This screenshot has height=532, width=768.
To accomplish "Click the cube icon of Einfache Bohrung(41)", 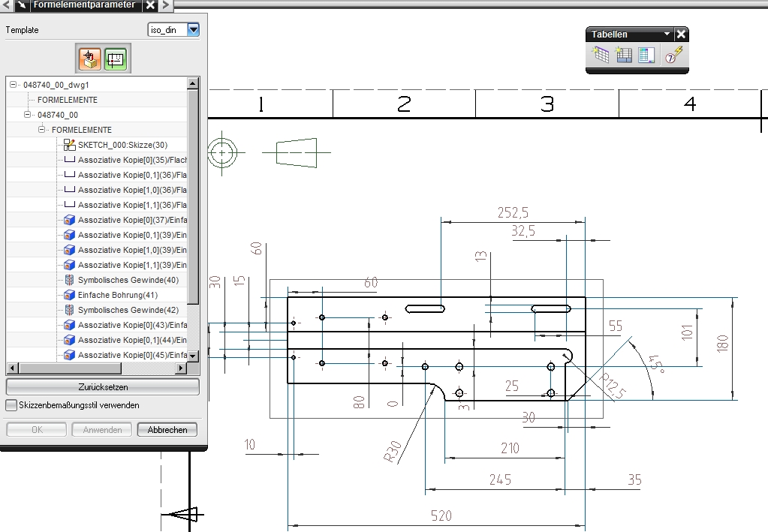I will click(70, 295).
